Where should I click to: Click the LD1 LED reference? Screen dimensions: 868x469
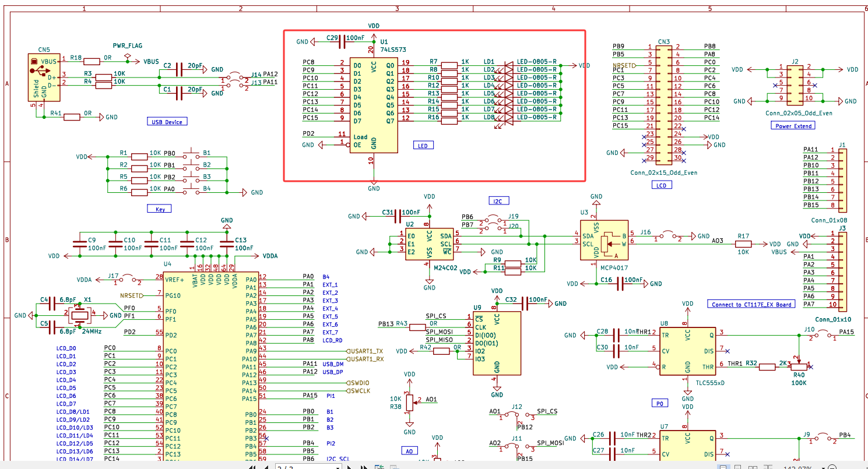click(x=489, y=61)
